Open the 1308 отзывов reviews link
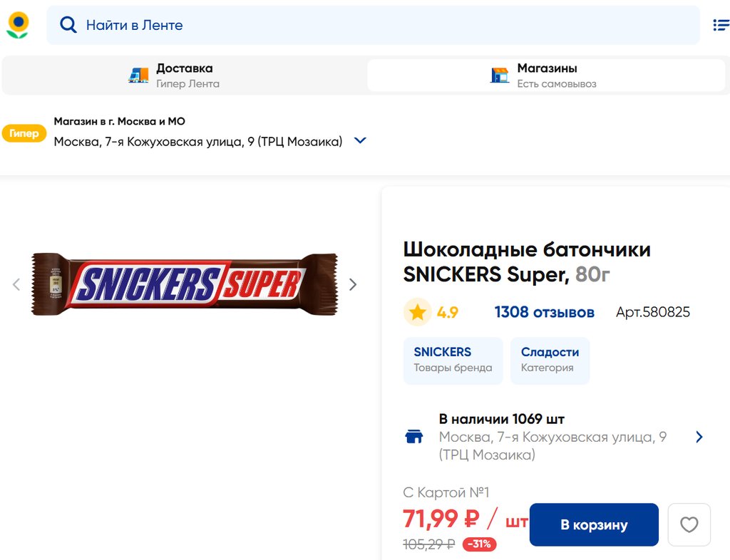 (544, 312)
